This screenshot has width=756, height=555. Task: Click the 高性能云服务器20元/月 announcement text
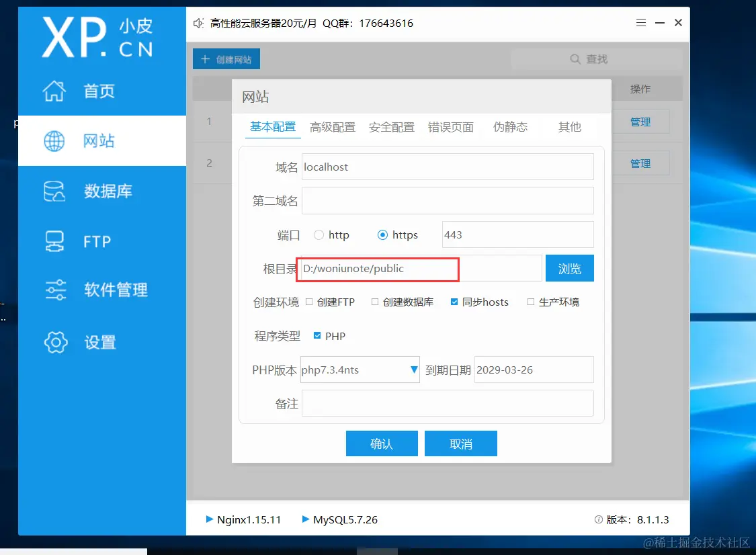tap(263, 23)
